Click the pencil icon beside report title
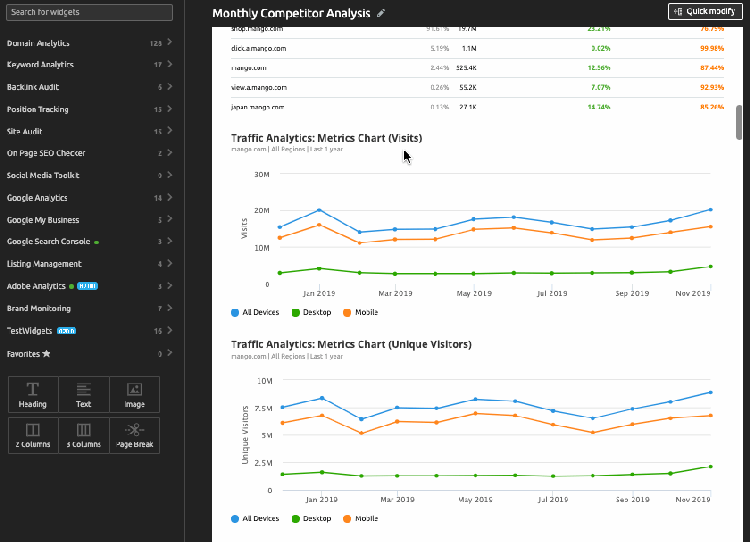 click(381, 13)
